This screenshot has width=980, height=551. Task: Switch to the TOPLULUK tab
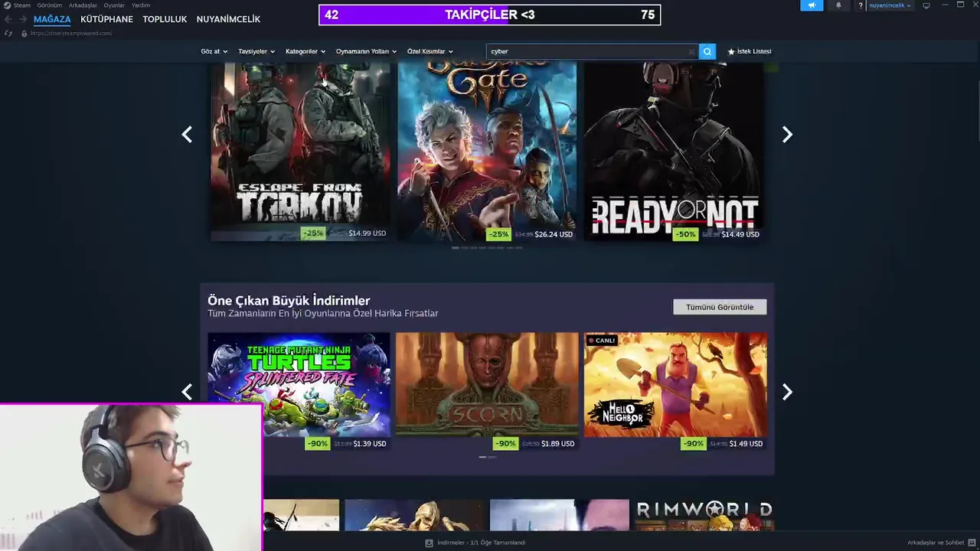tap(165, 19)
